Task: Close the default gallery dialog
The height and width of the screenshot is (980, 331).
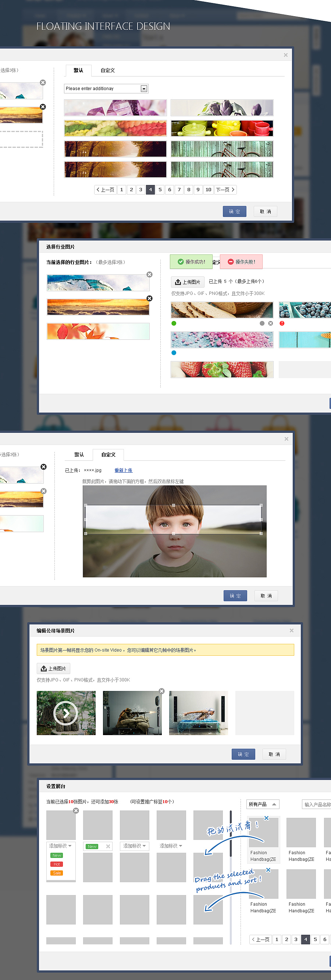Action: 286,55
